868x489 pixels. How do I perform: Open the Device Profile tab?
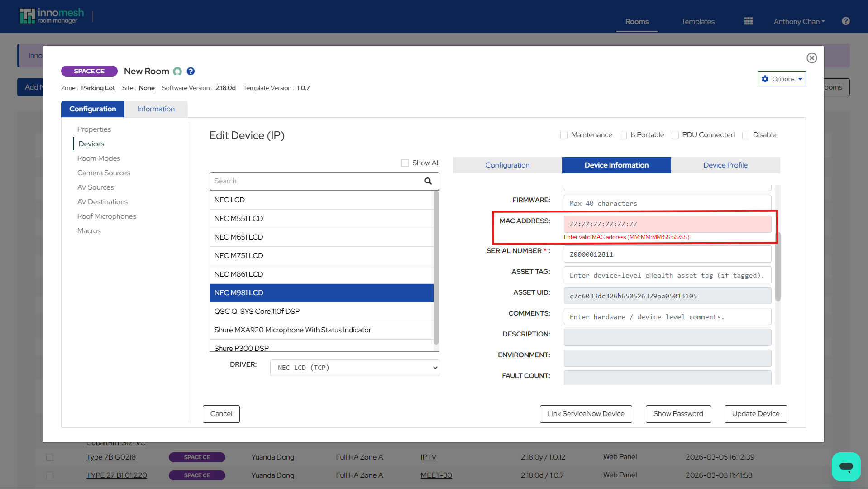click(725, 165)
